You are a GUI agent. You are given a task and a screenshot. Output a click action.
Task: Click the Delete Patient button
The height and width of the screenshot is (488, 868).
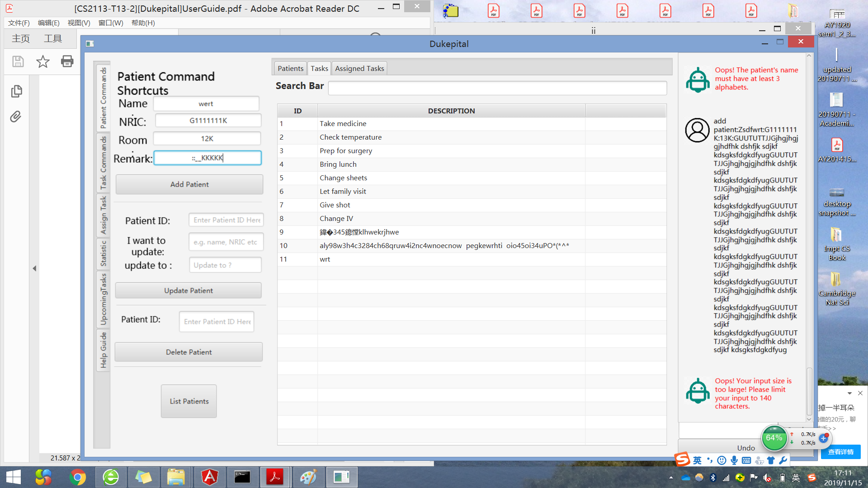(x=189, y=352)
